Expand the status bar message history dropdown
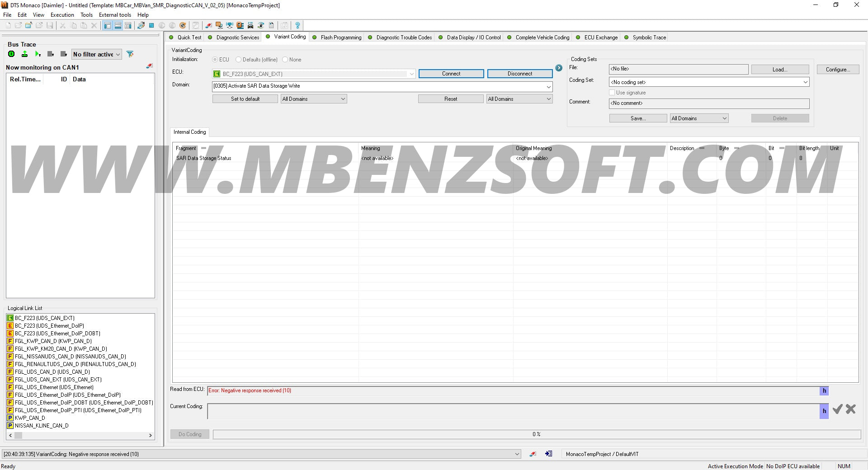Screen dimensions: 868x470 [x=517, y=454]
